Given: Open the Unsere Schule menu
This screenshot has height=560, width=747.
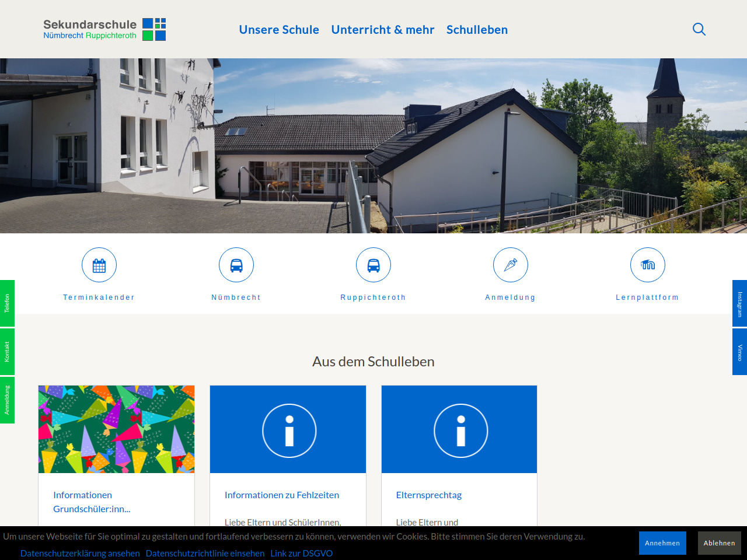Looking at the screenshot, I should coord(279,30).
